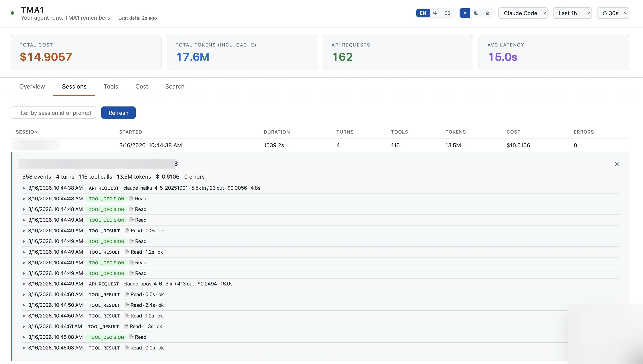Open the Claude Code agent dropdown
643x364 pixels.
click(x=523, y=13)
